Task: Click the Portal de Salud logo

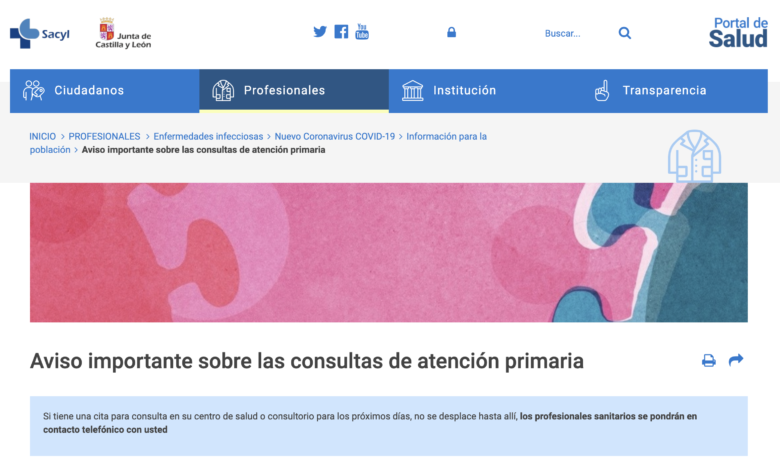Action: tap(738, 32)
